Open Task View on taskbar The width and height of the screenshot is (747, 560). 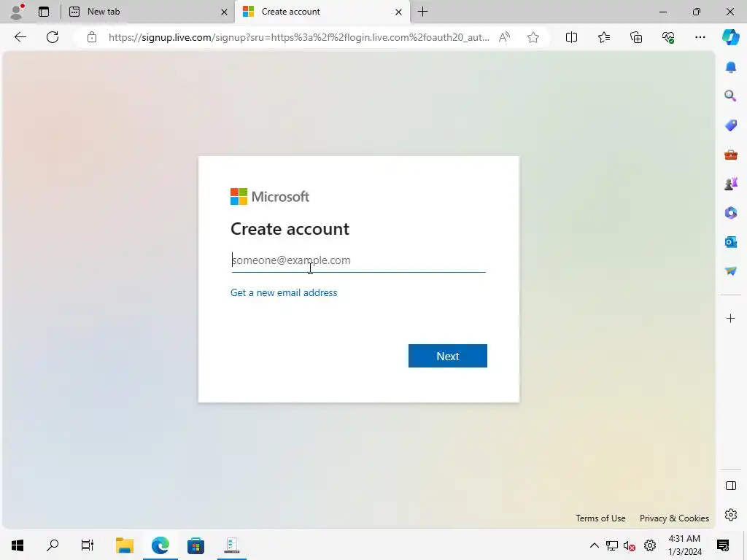88,545
